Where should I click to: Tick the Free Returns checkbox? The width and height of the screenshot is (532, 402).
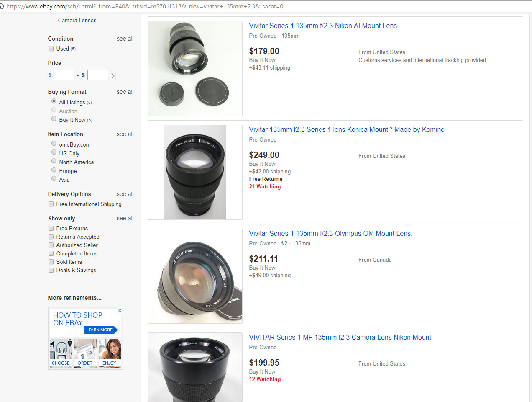tap(51, 228)
